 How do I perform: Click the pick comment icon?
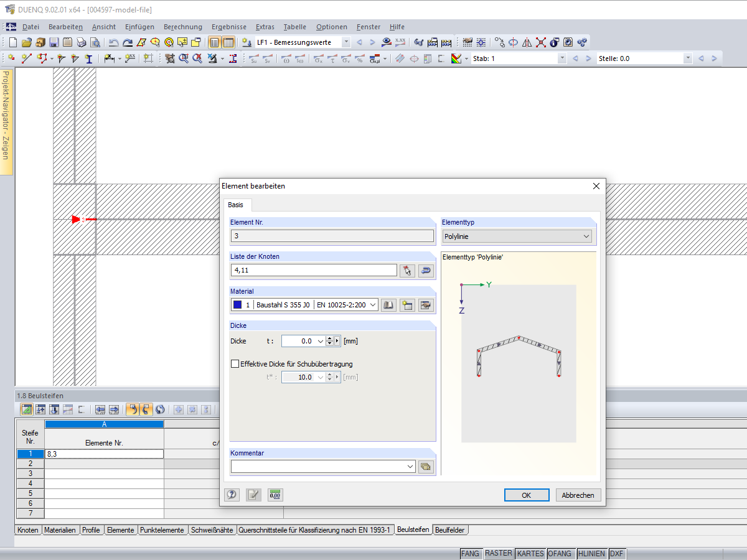click(x=426, y=467)
